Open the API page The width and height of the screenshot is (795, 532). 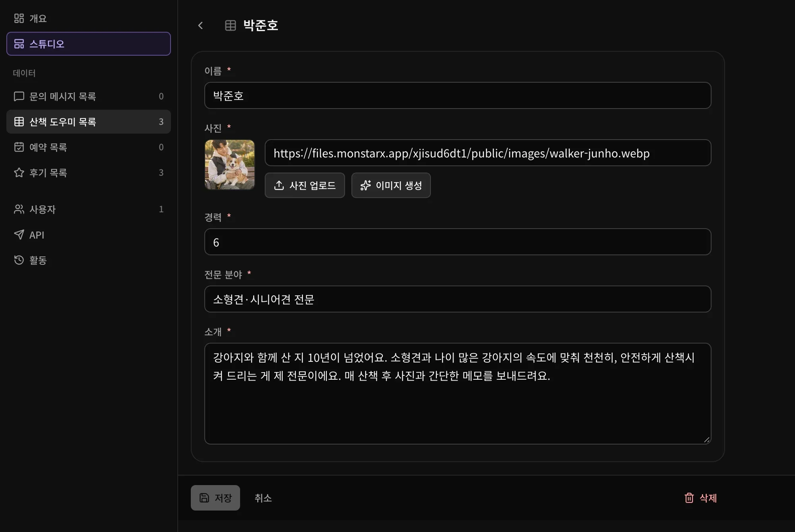click(88, 235)
